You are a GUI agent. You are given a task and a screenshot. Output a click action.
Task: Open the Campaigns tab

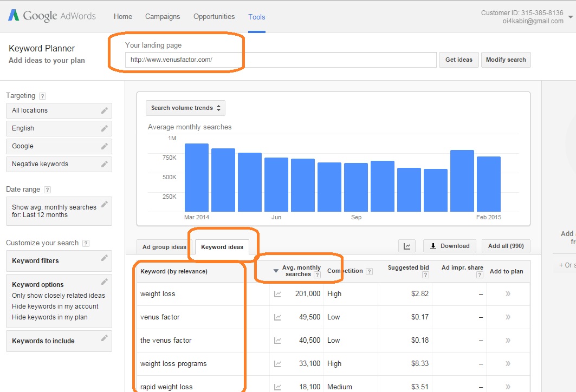(x=163, y=17)
